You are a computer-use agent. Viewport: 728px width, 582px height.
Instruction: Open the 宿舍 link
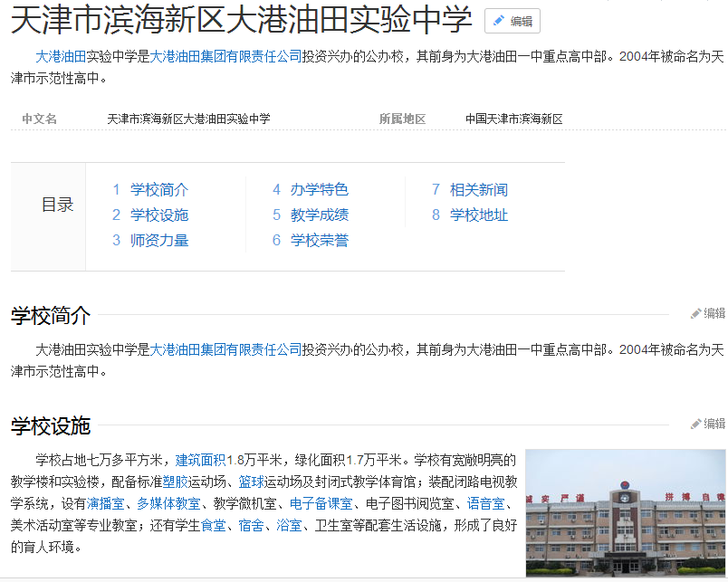251,525
